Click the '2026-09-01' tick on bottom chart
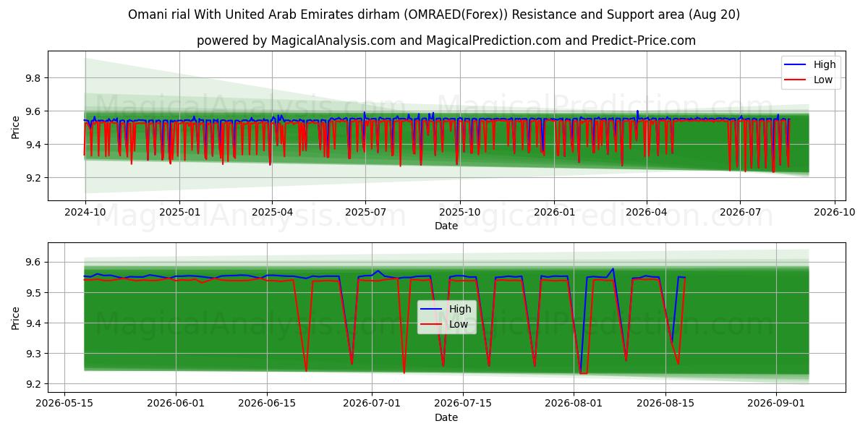868x434 pixels. [776, 404]
